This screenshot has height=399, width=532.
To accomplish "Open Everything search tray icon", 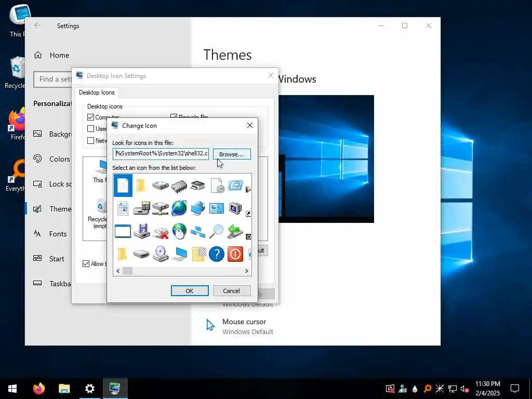I will tap(428, 389).
